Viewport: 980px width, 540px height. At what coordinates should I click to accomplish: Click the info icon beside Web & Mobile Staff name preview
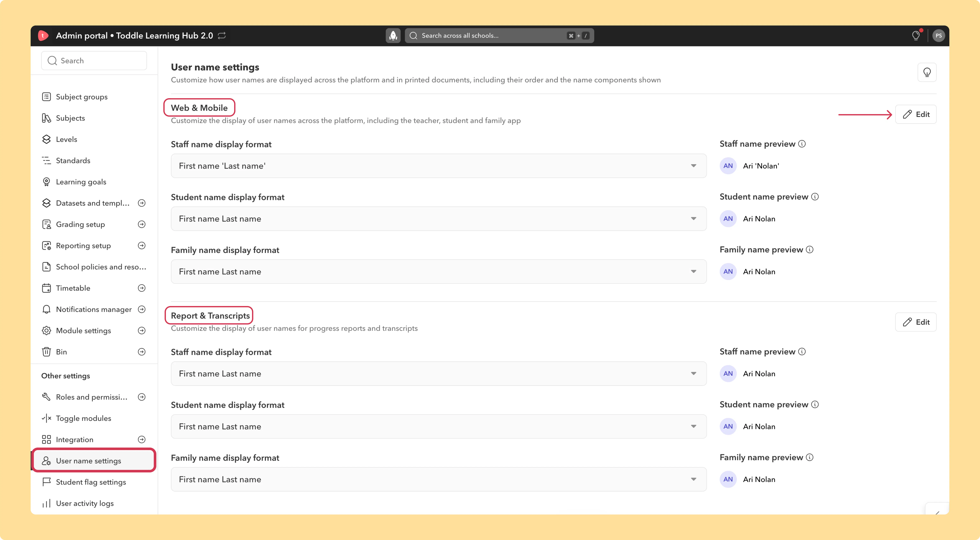[802, 144]
